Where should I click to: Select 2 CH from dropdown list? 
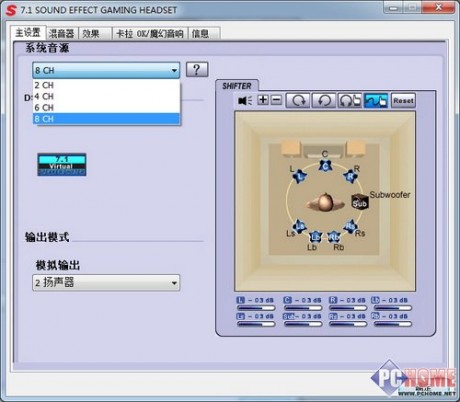point(107,85)
